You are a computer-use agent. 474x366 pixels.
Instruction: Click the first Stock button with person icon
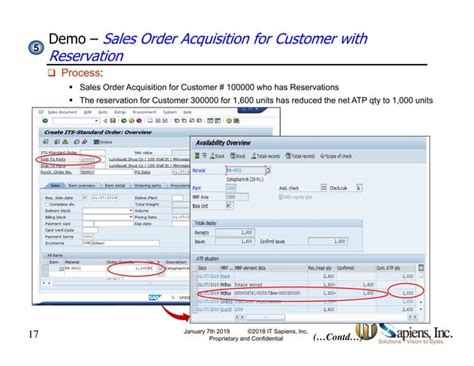click(x=217, y=156)
